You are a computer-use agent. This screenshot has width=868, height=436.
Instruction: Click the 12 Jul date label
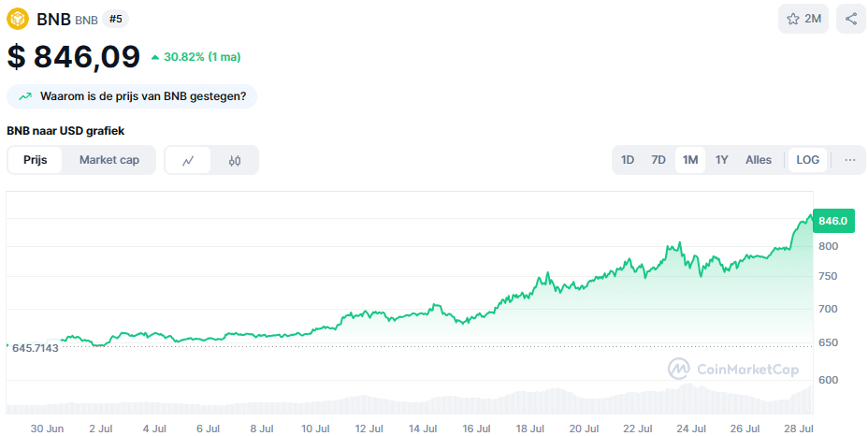click(x=369, y=429)
